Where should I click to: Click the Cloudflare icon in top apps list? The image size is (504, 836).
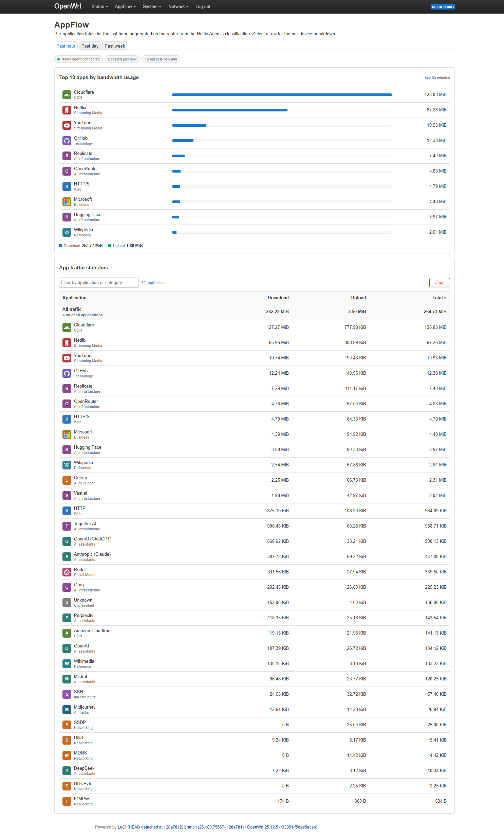(67, 95)
